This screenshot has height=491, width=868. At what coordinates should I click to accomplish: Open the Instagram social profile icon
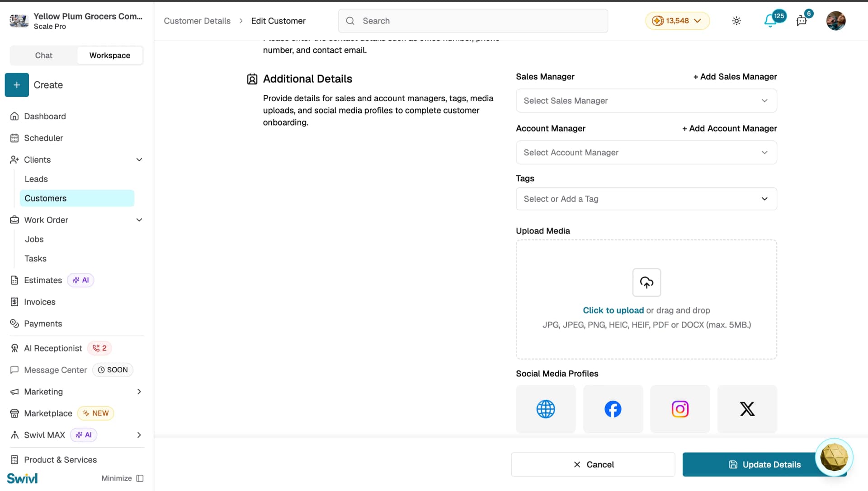[680, 409]
